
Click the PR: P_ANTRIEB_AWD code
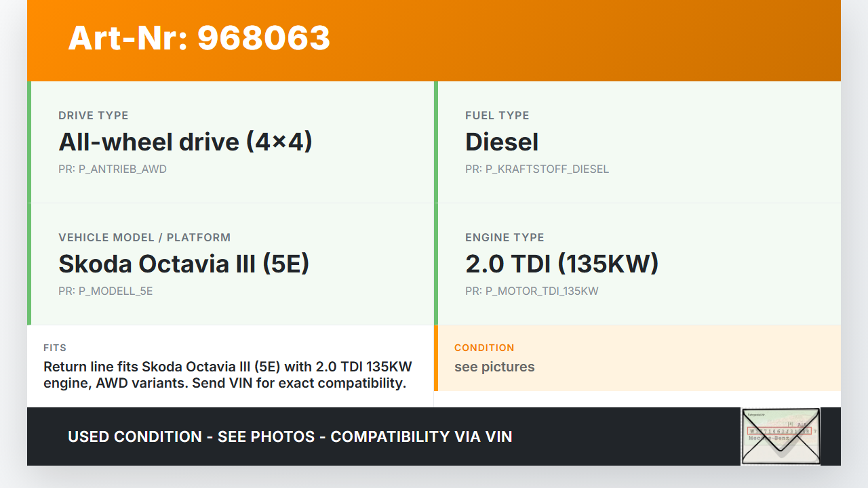click(x=113, y=169)
